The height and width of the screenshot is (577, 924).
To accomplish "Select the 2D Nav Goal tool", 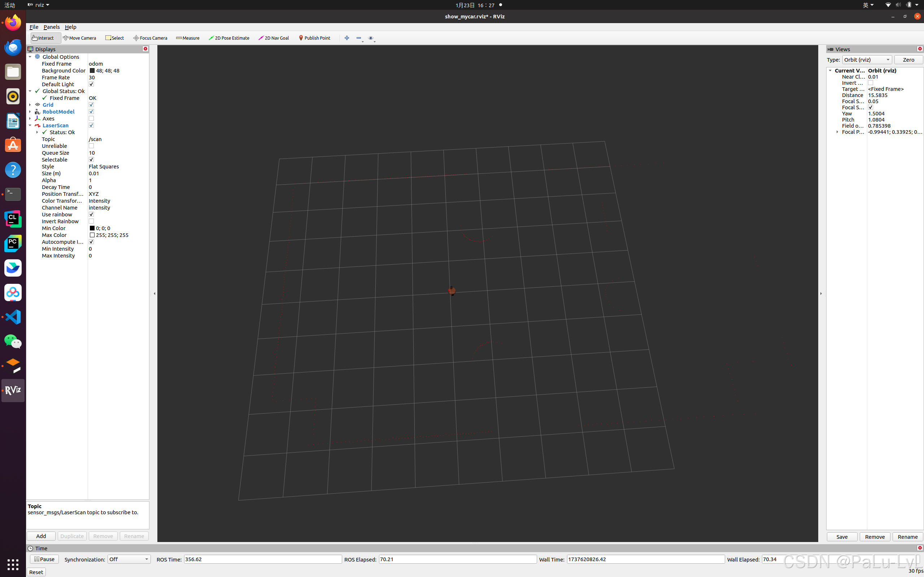I will point(274,38).
